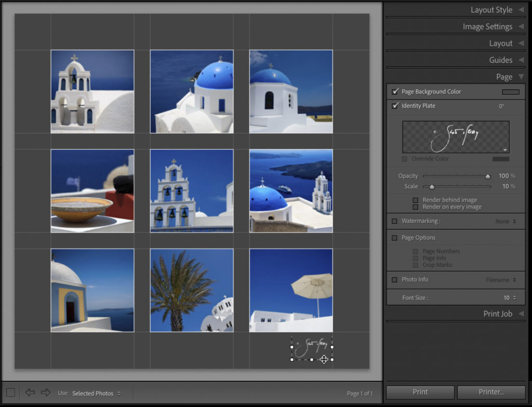Go to previous page with left arrow

click(x=30, y=392)
